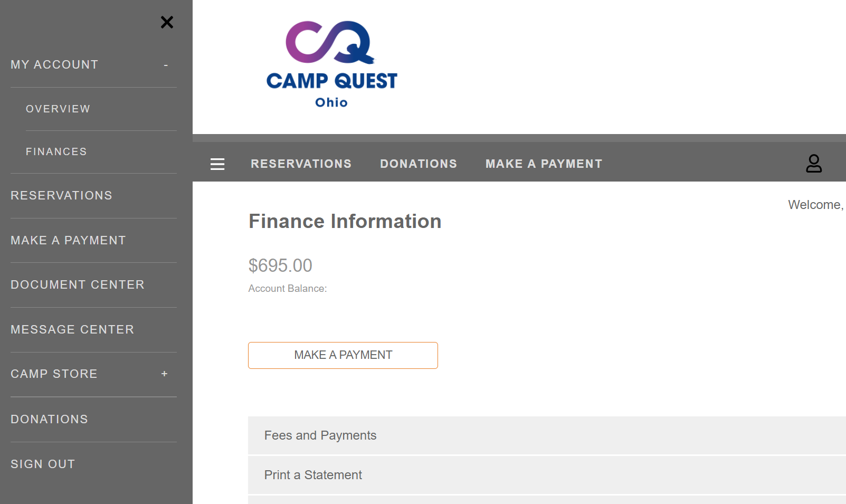The width and height of the screenshot is (846, 504).
Task: Close the sidebar with the X icon
Action: (167, 22)
